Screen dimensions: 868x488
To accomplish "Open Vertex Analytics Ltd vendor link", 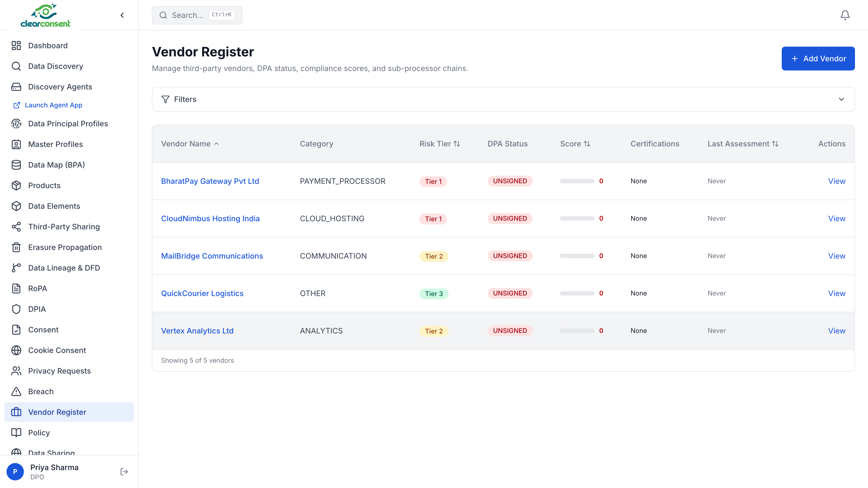I will [x=197, y=331].
